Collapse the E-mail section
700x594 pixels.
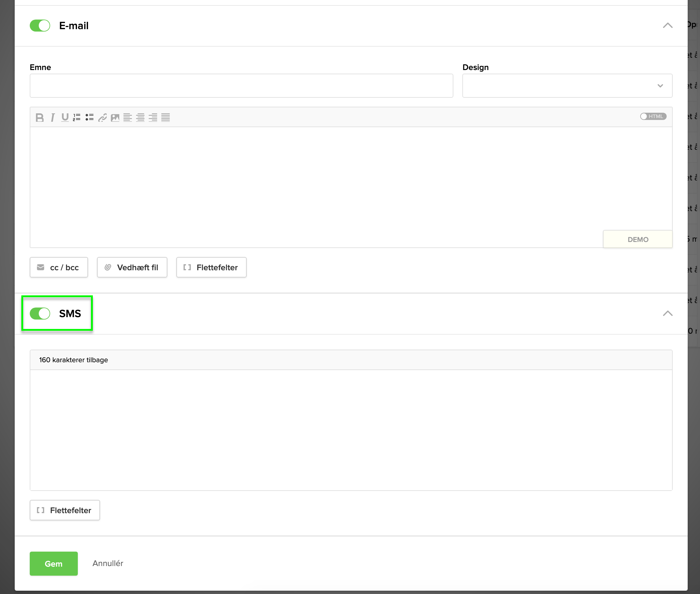667,26
